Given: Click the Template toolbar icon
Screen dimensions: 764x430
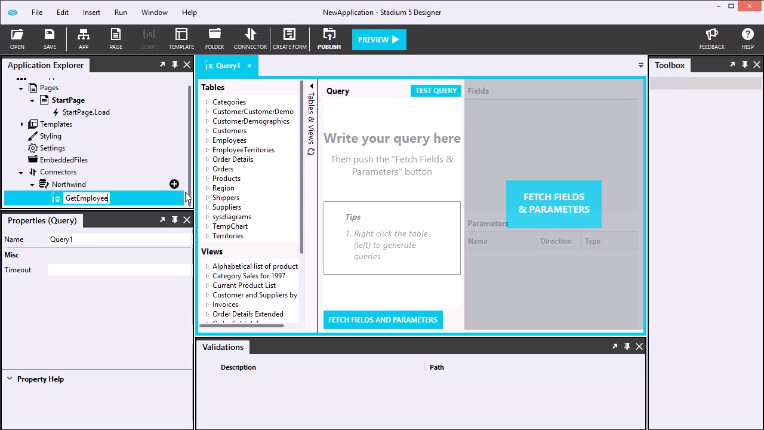Looking at the screenshot, I should [181, 39].
